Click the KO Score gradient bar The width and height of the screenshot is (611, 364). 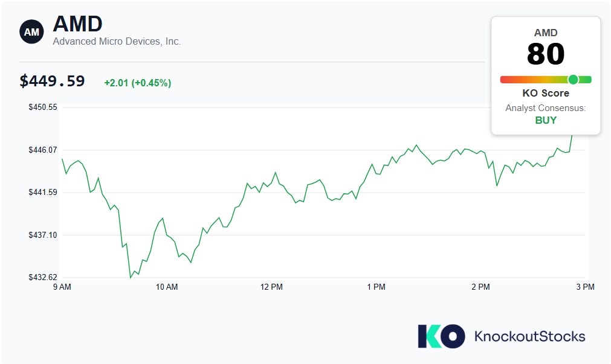tap(546, 80)
